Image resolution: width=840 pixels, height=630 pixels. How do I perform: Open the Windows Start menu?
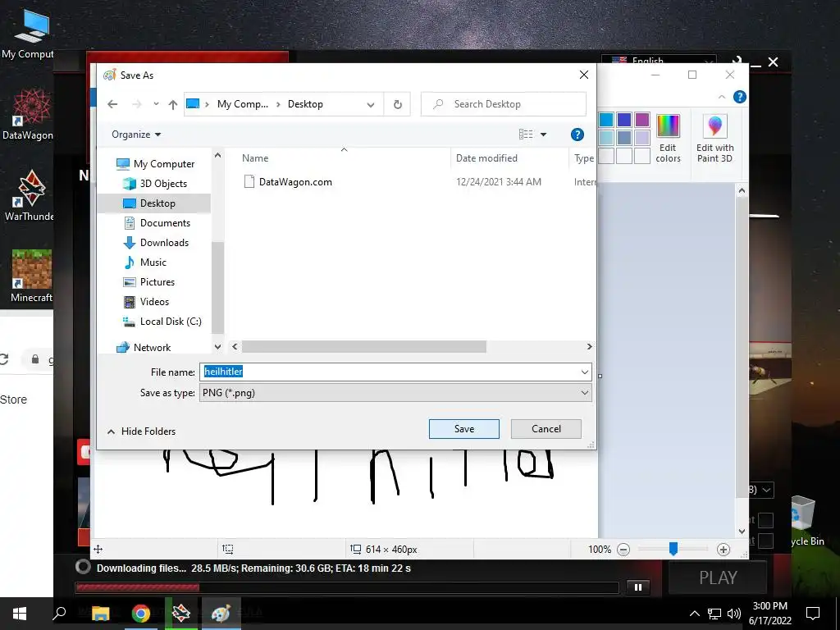(x=20, y=613)
